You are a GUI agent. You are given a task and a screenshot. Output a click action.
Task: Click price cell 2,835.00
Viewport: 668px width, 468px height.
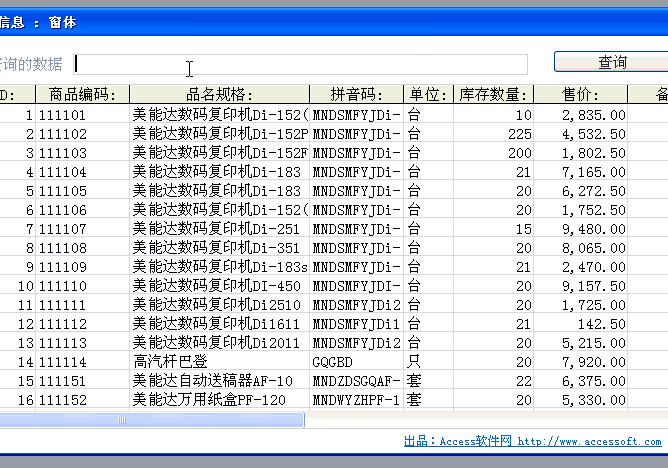(581, 115)
